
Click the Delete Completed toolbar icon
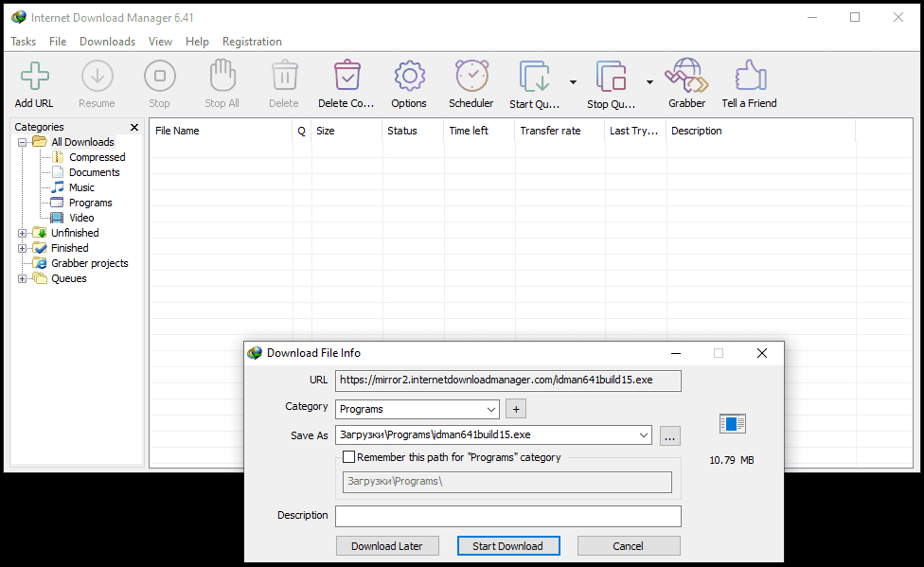[347, 76]
